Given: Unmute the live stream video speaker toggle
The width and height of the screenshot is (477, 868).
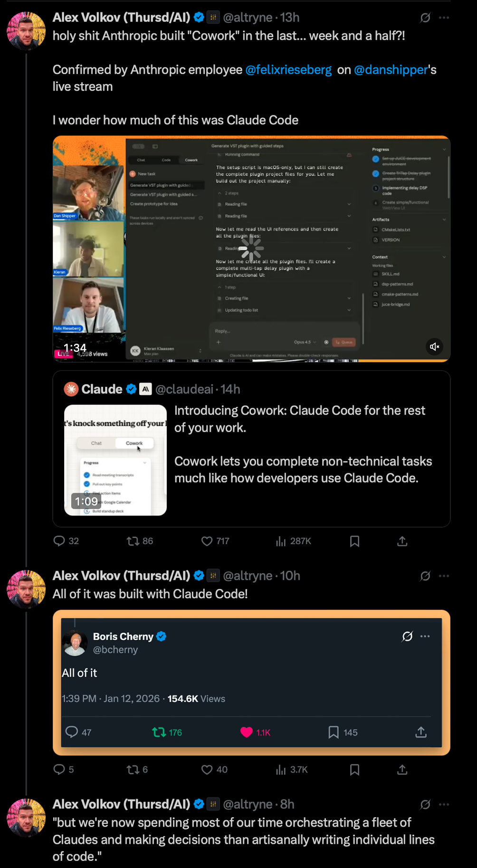Looking at the screenshot, I should [434, 347].
